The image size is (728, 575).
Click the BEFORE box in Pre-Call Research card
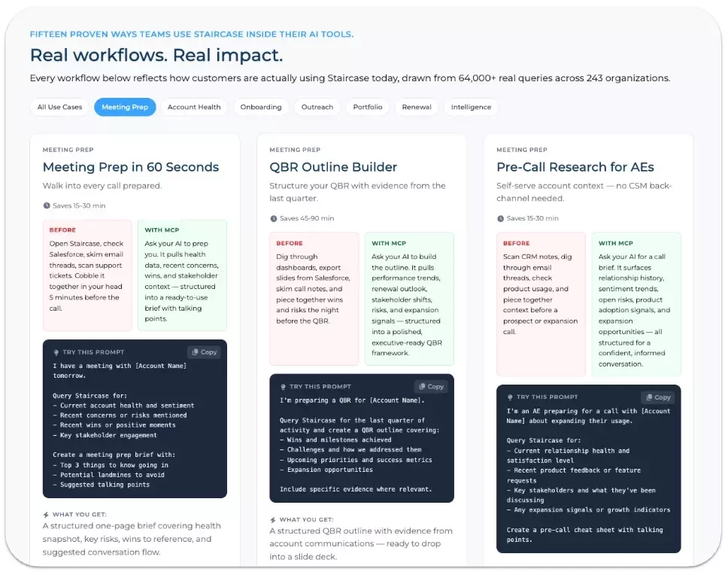541,304
